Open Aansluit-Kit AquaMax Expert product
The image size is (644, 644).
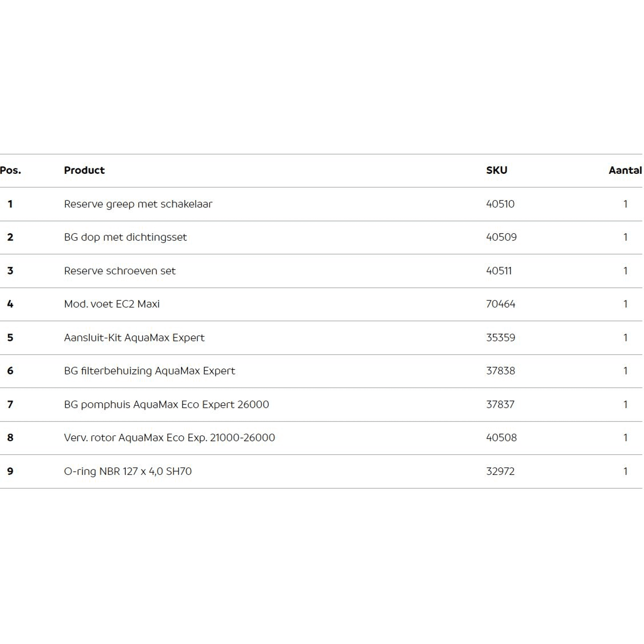(x=134, y=338)
